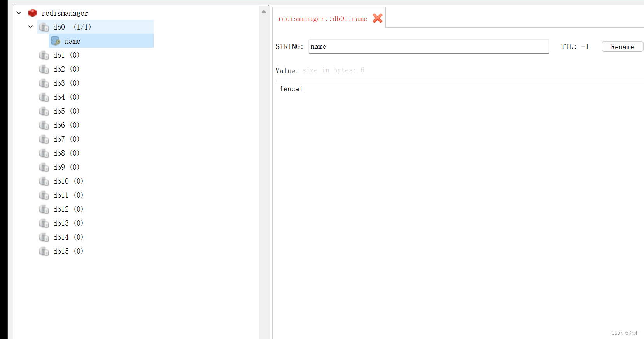The image size is (644, 339).
Task: Click the db8 database icon
Action: tap(44, 153)
